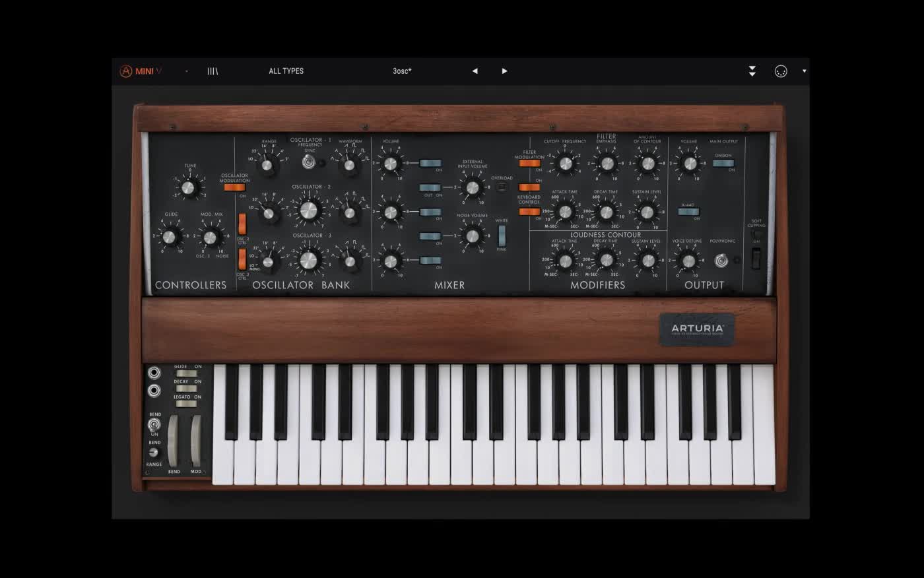Open the top-right dropdown triangle
The image size is (924, 578).
pos(804,71)
